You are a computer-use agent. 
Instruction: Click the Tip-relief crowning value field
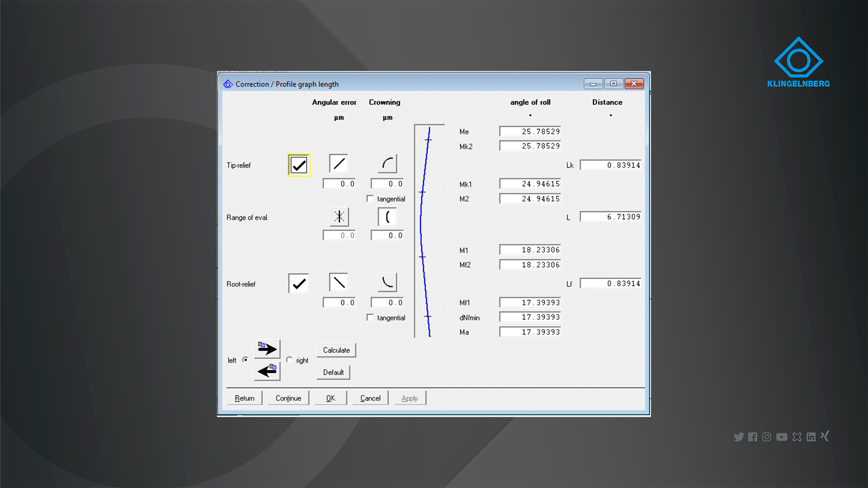387,184
